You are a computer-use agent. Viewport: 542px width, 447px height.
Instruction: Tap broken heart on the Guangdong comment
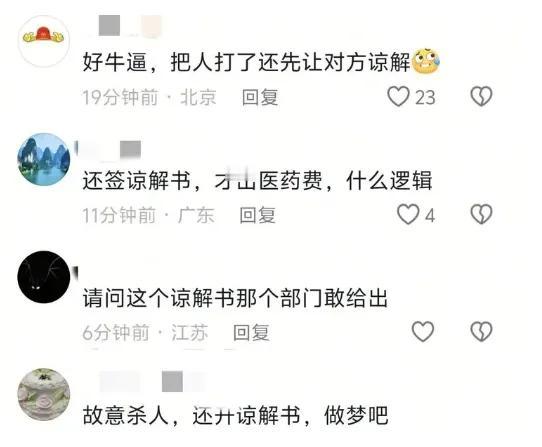(x=481, y=214)
